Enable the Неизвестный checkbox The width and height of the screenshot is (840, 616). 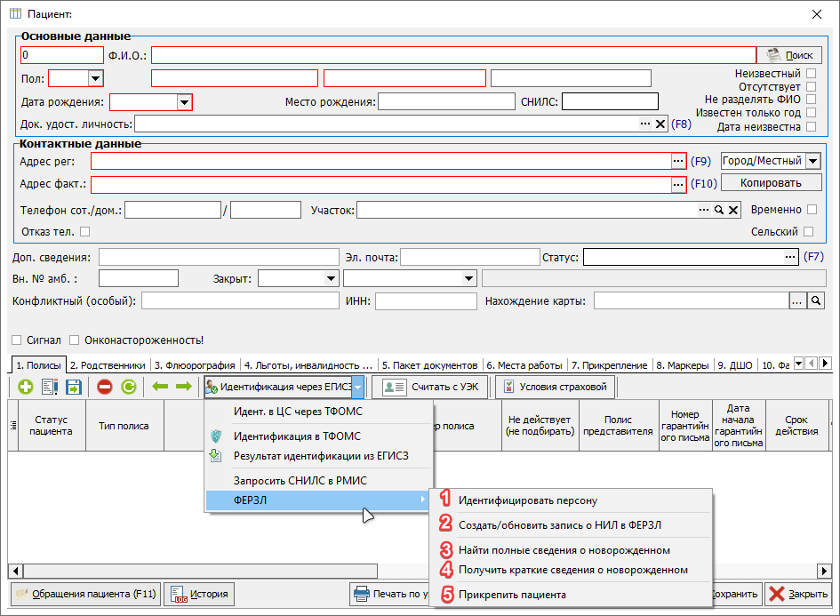click(811, 73)
